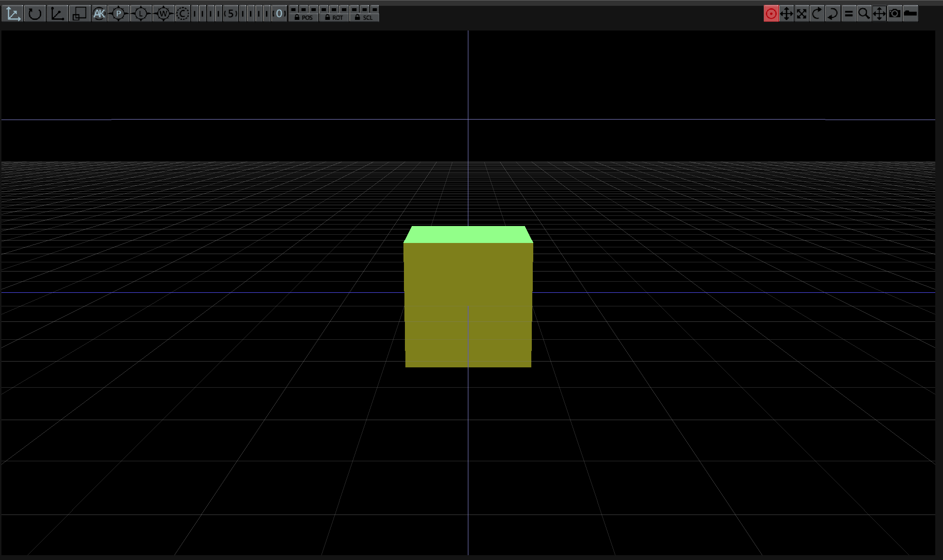Click the magnifying glass zoom icon
Image resolution: width=943 pixels, height=560 pixels.
click(x=864, y=14)
